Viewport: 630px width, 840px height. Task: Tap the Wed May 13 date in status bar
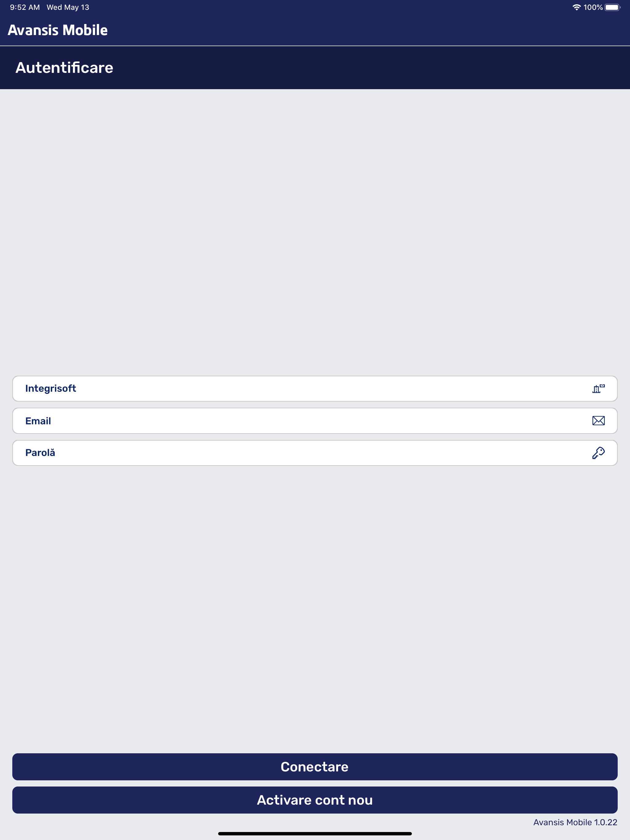(68, 7)
